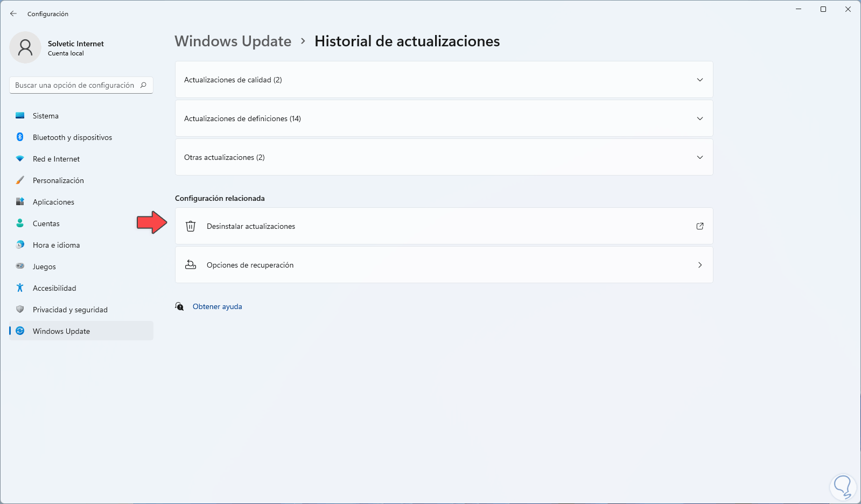Viewport: 861px width, 504px height.
Task: Click the user profile avatar icon
Action: (25, 47)
